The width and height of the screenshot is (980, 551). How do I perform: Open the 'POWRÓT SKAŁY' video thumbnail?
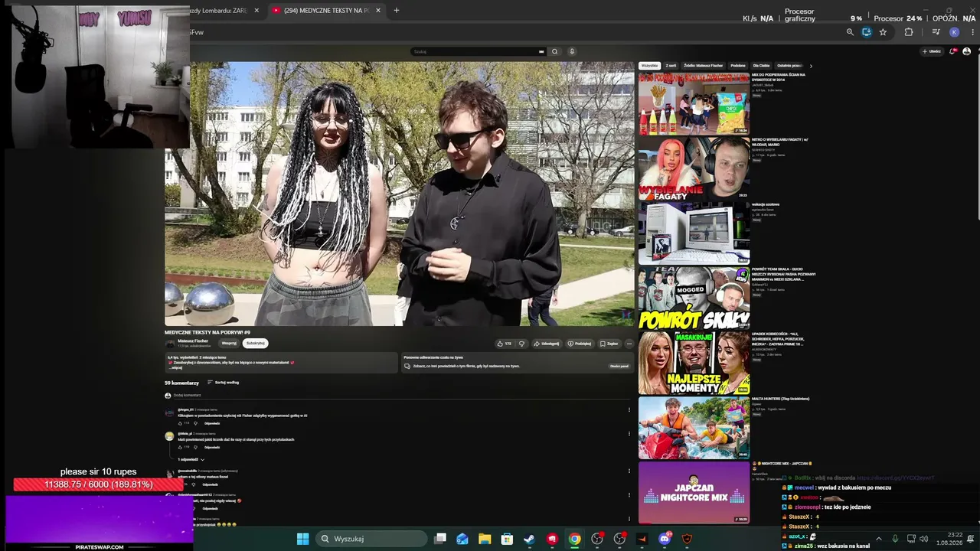(694, 298)
